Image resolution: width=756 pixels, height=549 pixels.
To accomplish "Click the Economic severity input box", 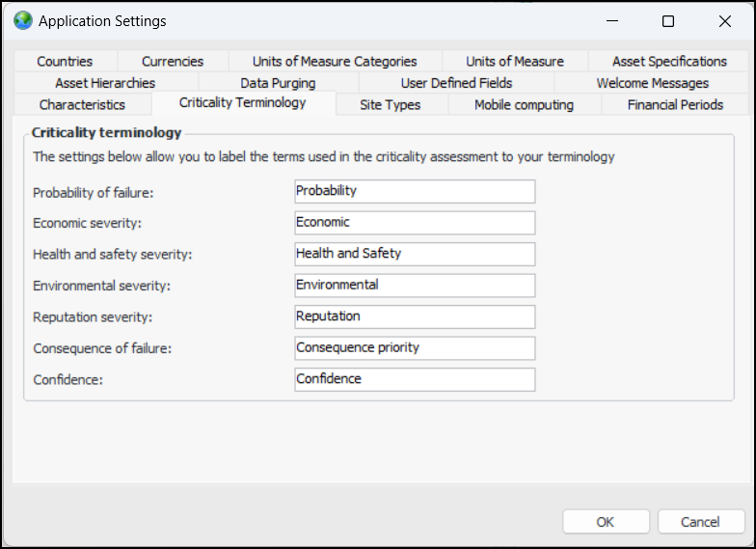I will pos(415,223).
